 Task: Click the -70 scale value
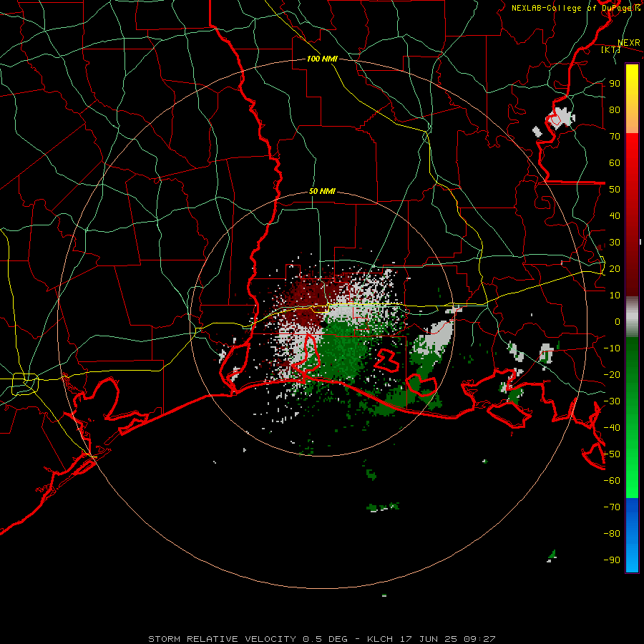[612, 507]
